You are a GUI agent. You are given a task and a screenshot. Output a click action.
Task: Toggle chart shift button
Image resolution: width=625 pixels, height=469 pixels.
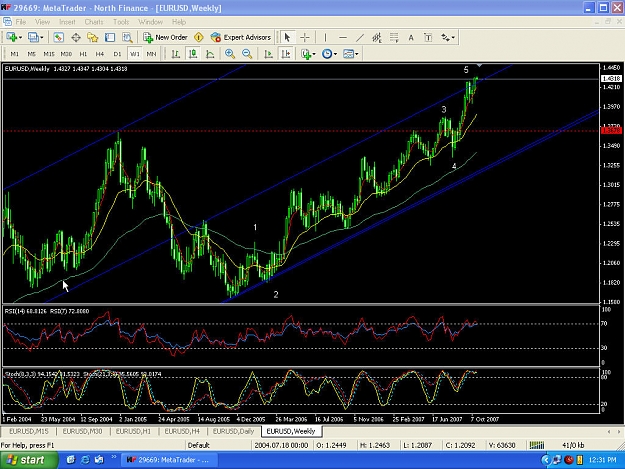(286, 54)
